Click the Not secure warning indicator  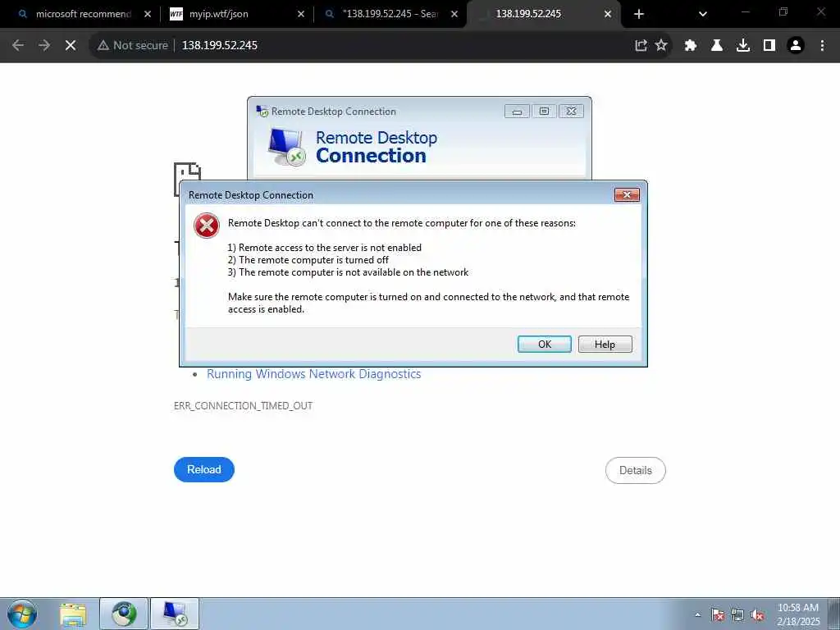coord(132,46)
